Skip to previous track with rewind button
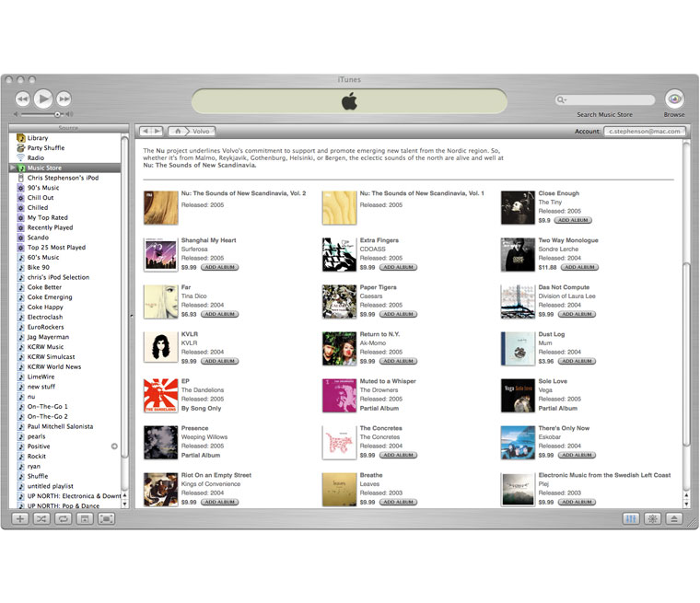Viewport: 700px width, 603px height. click(x=23, y=99)
